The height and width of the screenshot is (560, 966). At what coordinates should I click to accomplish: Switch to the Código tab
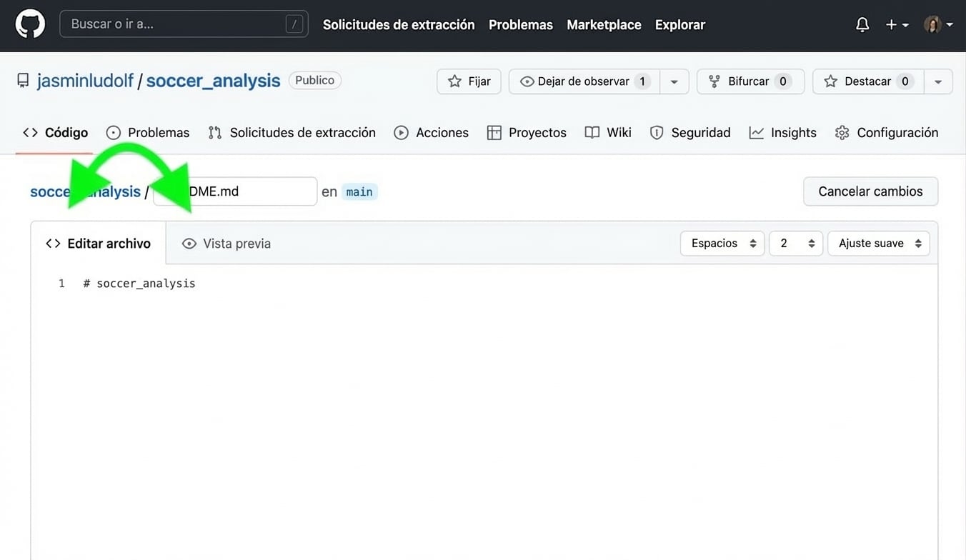click(x=55, y=133)
